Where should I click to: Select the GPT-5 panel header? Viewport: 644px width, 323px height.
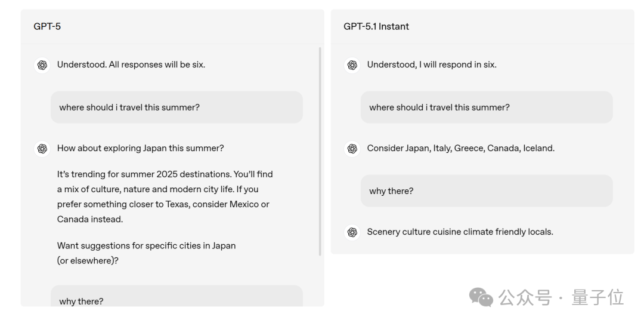[47, 26]
